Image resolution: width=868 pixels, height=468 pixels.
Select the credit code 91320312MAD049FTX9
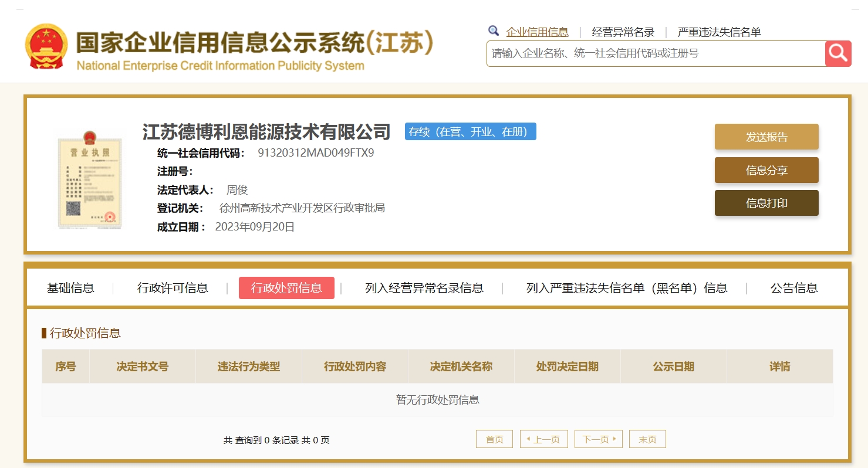(x=316, y=153)
